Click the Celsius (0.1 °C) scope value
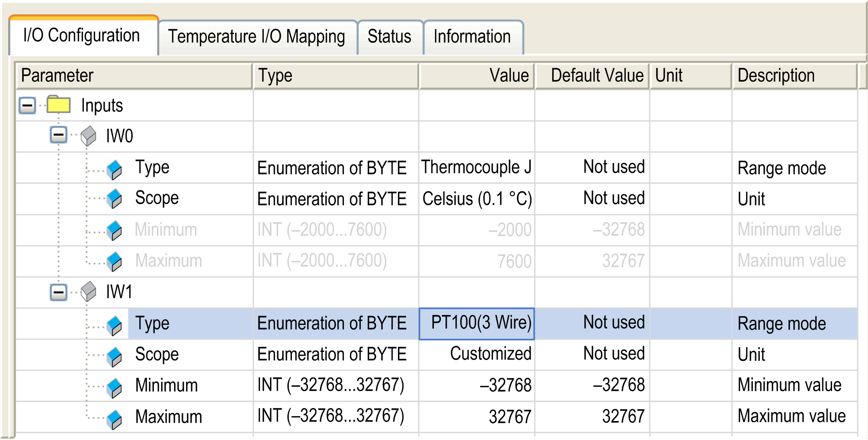Screen dimensions: 868x440 (477, 199)
